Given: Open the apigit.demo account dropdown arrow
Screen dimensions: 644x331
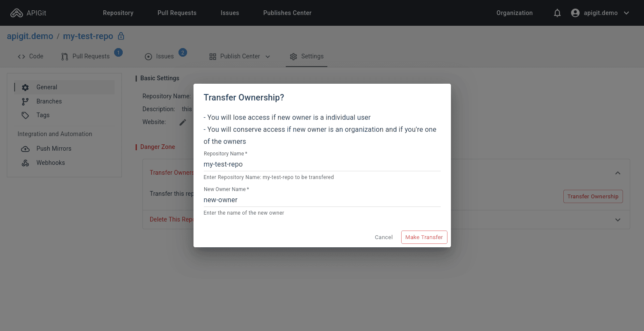Looking at the screenshot, I should 626,13.
